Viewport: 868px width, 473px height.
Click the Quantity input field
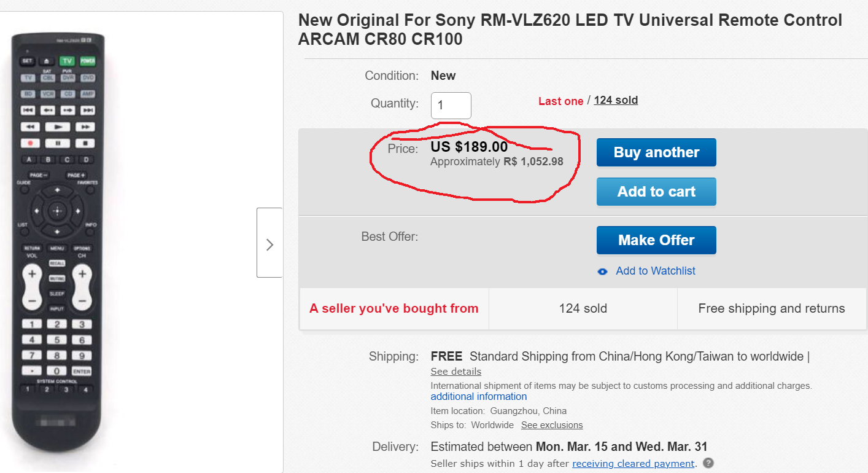point(451,106)
